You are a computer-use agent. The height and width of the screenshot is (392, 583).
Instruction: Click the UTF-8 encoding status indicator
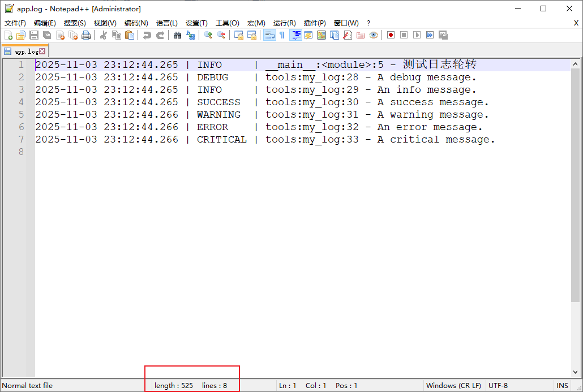tap(498, 385)
